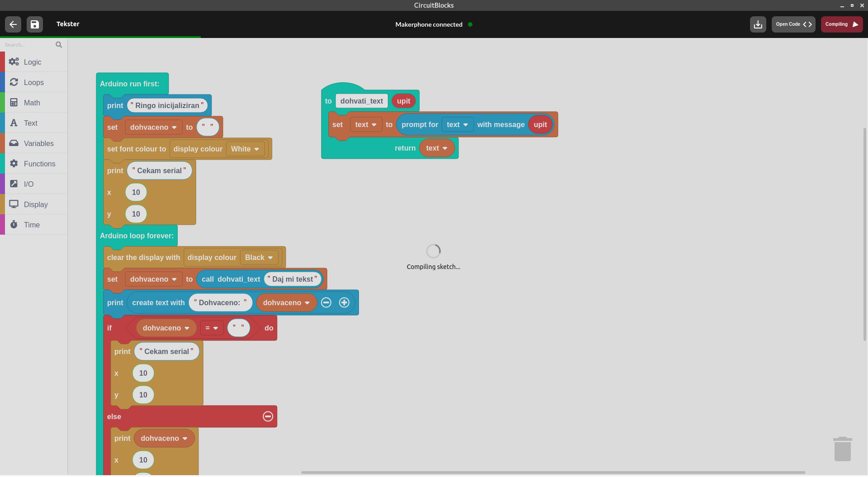Click the Time stopwatch icon
Viewport: 868px width, 477px height.
pyautogui.click(x=14, y=224)
